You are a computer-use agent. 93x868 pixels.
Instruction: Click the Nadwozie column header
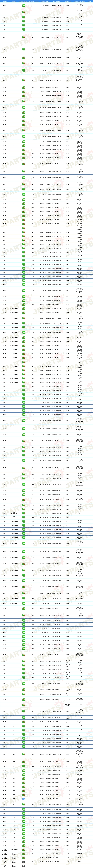tap(68, 1)
